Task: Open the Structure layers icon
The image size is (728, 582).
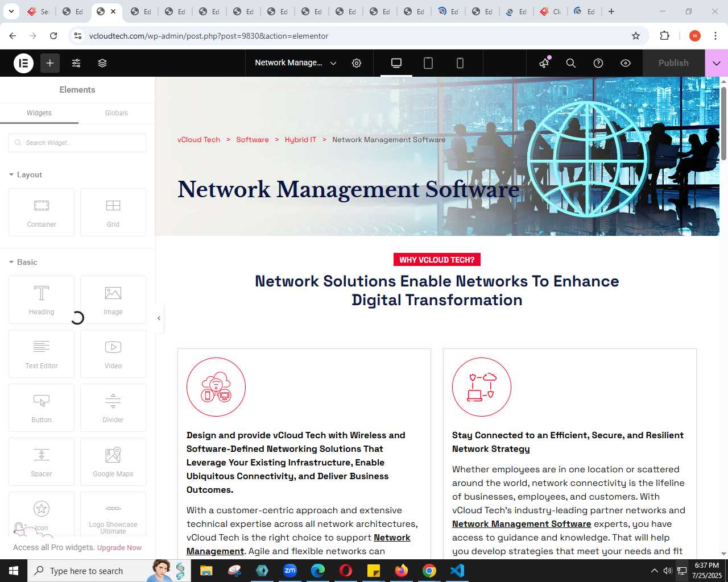Action: (x=102, y=63)
